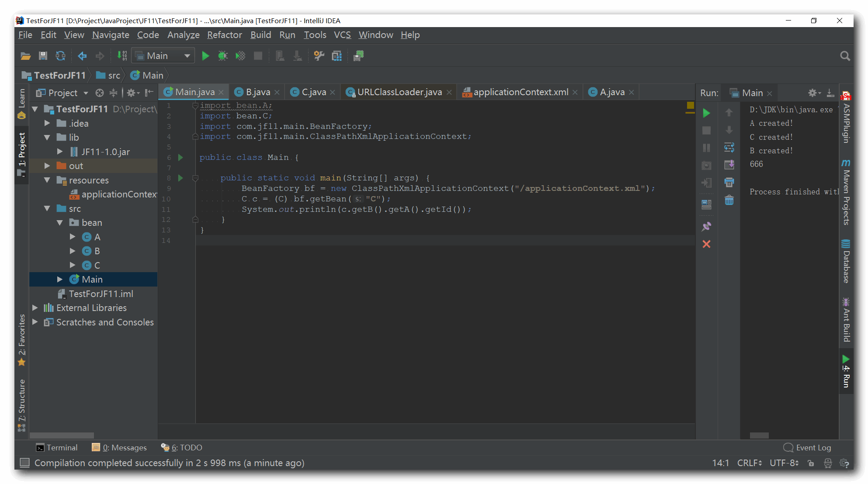
Task: Run Main with the green play toolbar icon
Action: pos(205,56)
